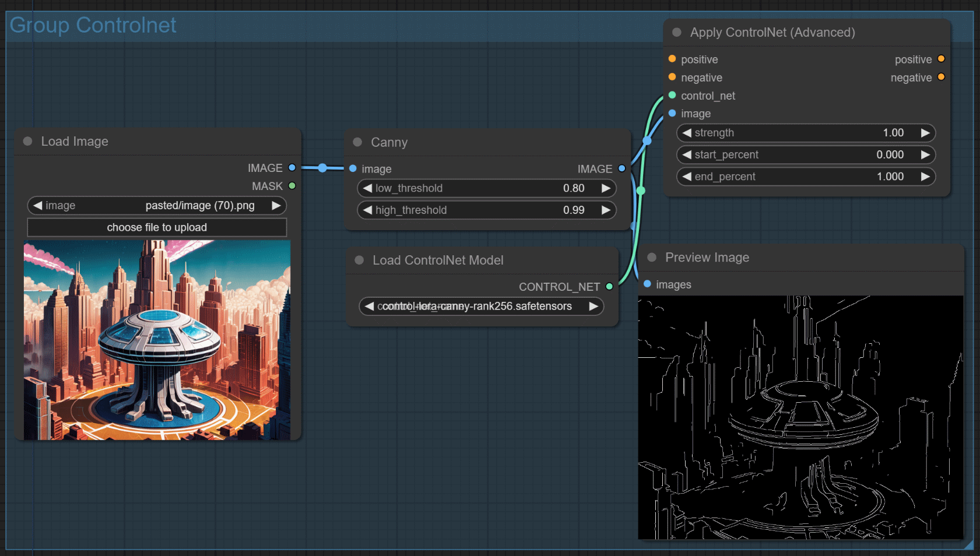Screen dimensions: 980x556
Task: Click the control_net input socket
Action: tap(672, 95)
